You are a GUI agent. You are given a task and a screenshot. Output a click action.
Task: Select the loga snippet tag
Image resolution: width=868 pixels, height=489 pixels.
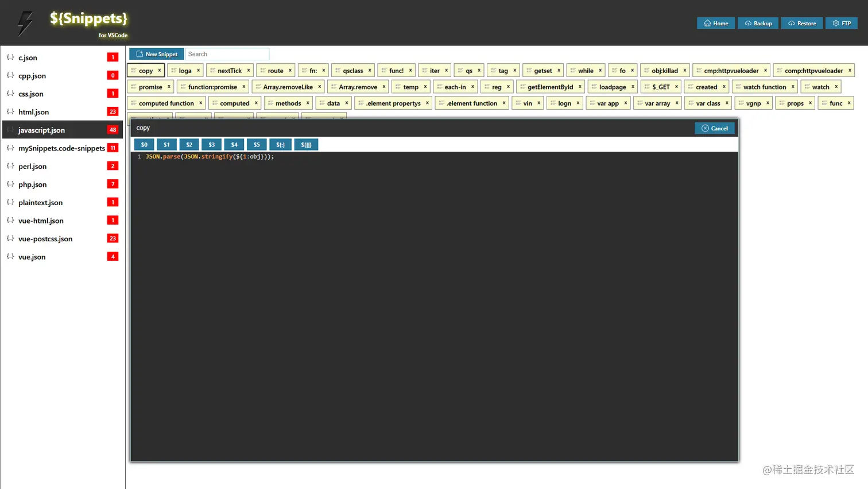(185, 71)
